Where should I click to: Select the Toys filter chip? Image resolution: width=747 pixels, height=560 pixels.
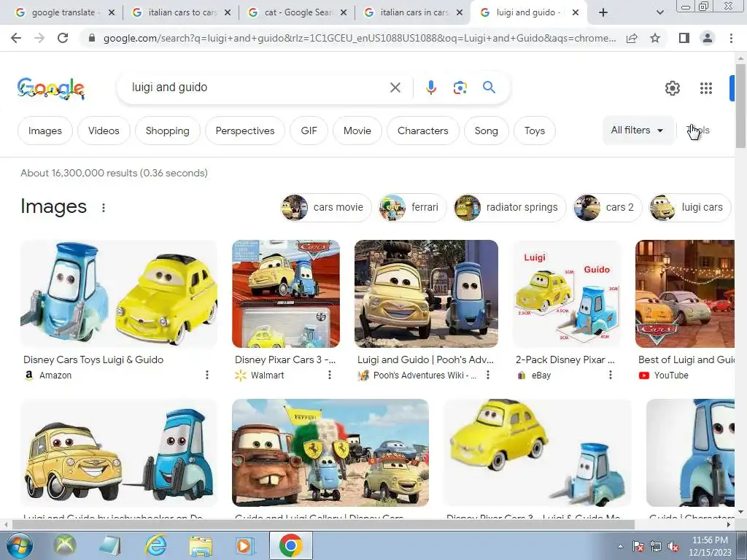(x=535, y=131)
